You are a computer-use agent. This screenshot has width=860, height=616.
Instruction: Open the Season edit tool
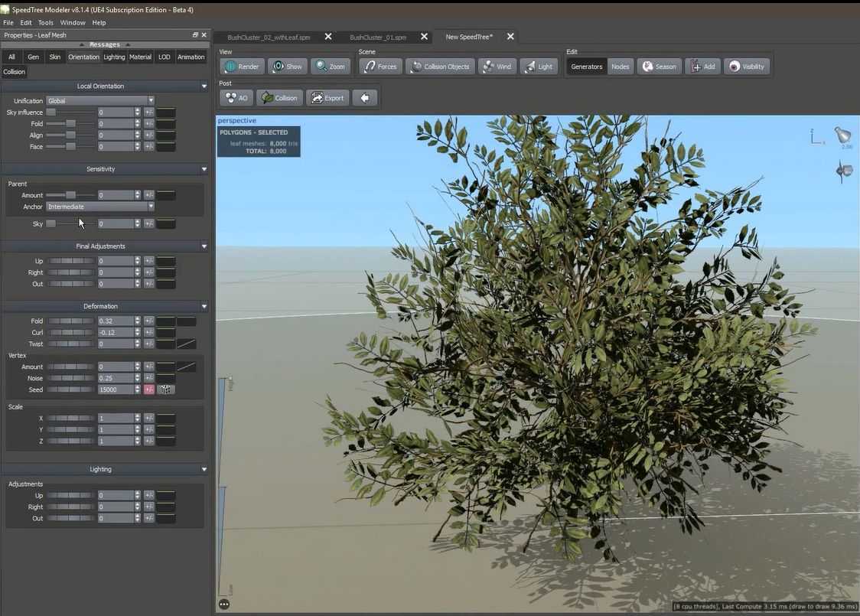660,67
